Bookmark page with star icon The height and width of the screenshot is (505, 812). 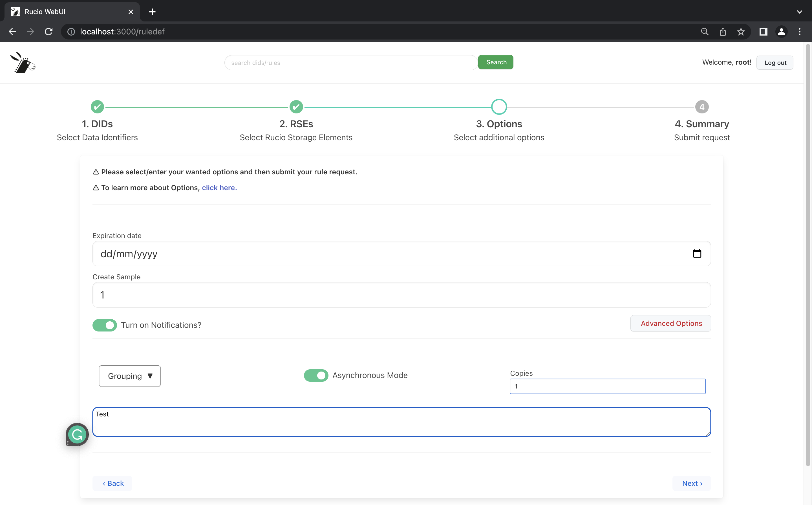coord(741,32)
